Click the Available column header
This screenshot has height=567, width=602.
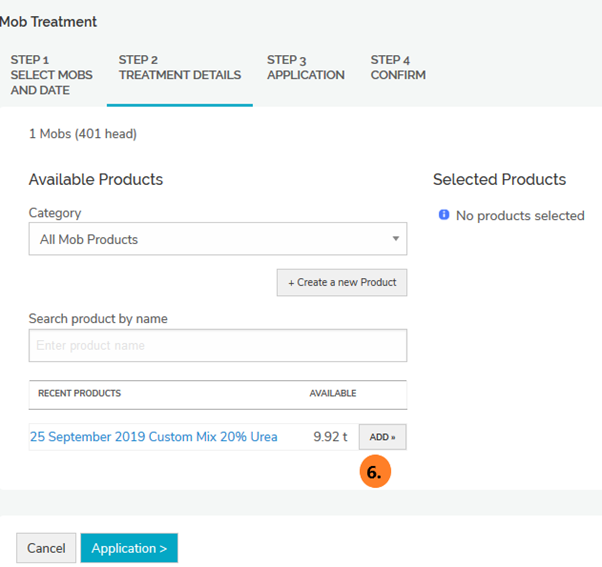[x=332, y=394]
